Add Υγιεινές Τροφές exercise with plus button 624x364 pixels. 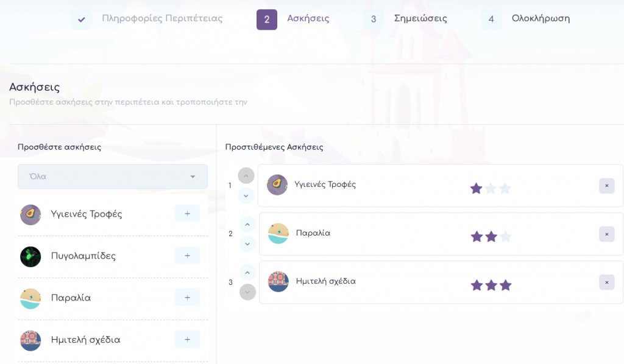click(187, 214)
